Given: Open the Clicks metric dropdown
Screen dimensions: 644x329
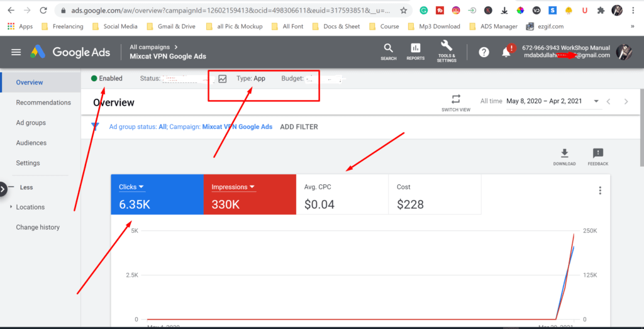Looking at the screenshot, I should coord(131,187).
